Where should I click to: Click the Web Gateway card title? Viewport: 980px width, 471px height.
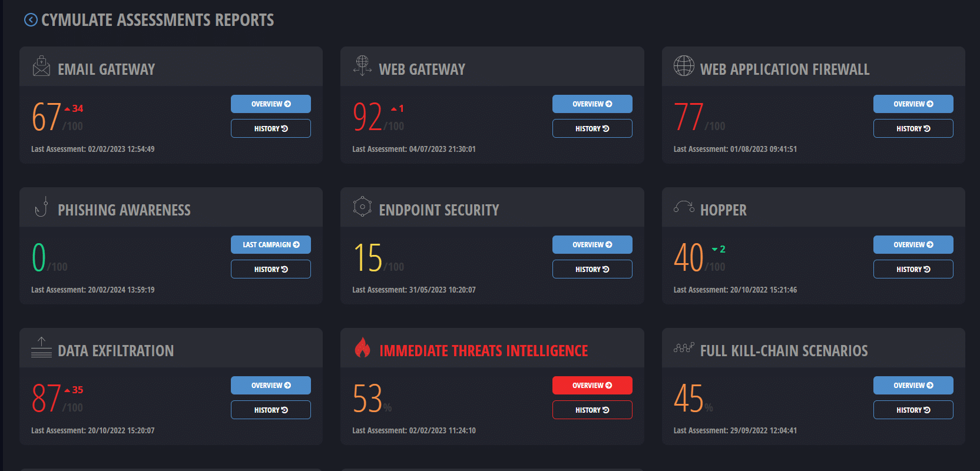pyautogui.click(x=422, y=69)
